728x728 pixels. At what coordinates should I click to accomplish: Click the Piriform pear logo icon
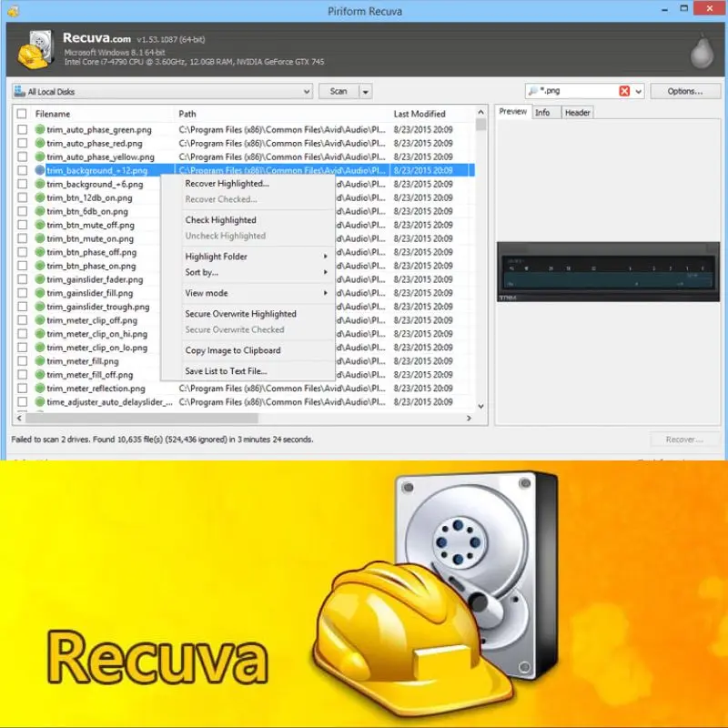coord(697,52)
